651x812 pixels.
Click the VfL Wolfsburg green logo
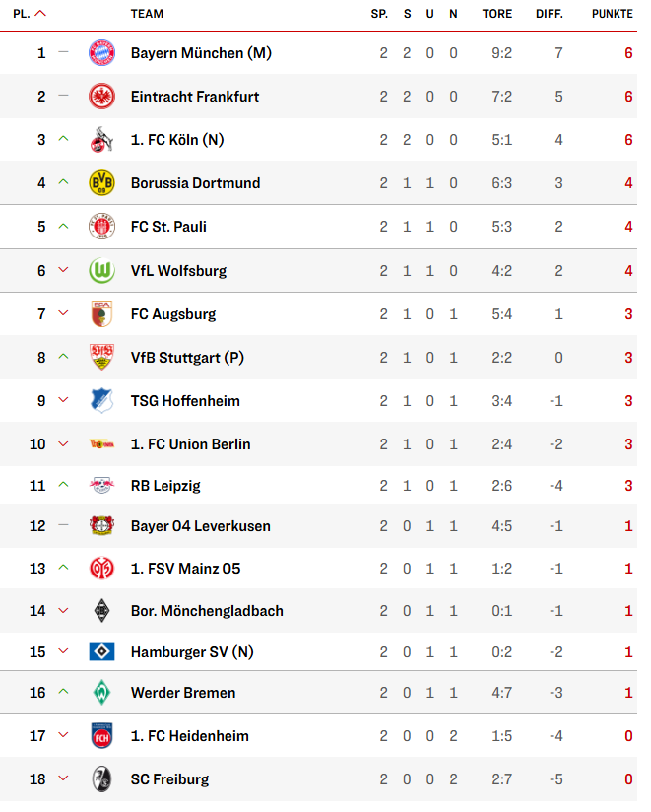click(102, 270)
